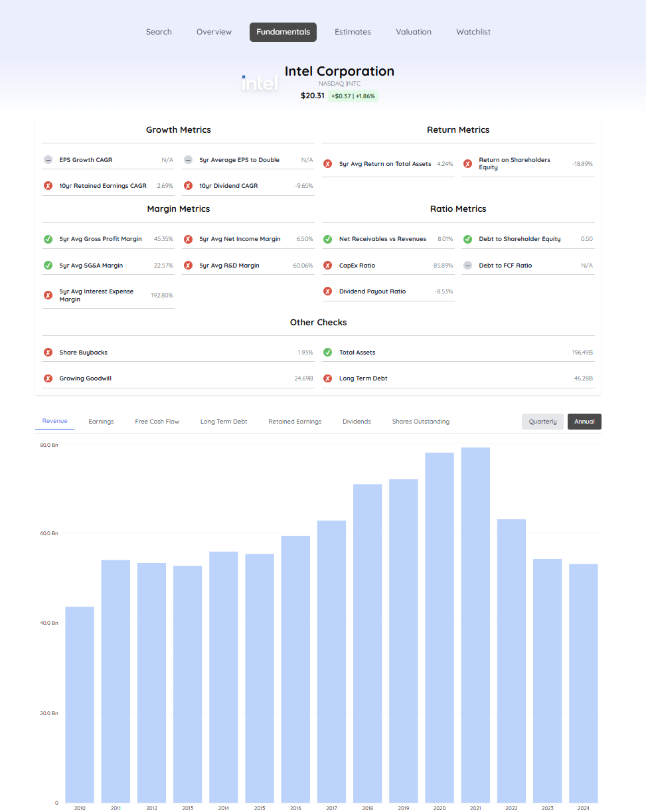
Task: Click Share Buybacks red X icon
Action: point(48,353)
